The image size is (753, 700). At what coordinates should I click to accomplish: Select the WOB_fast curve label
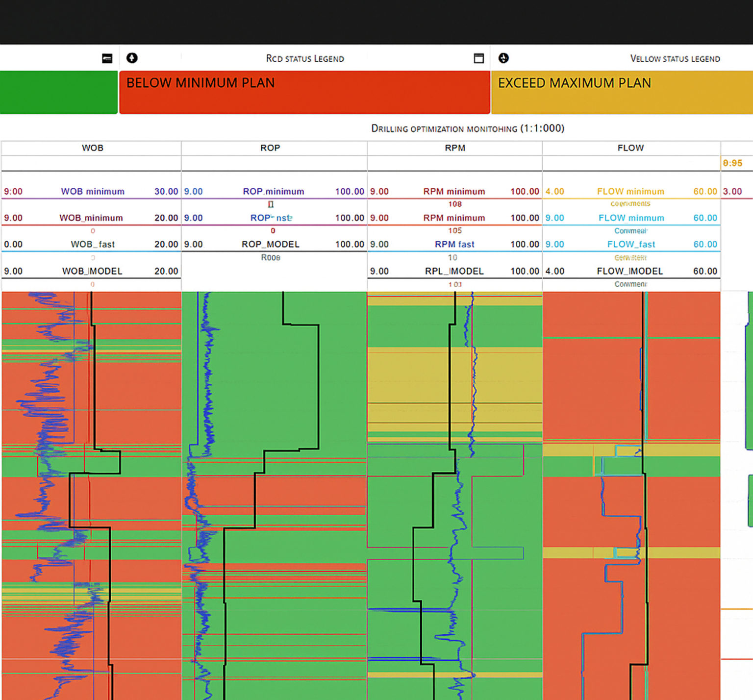93,244
